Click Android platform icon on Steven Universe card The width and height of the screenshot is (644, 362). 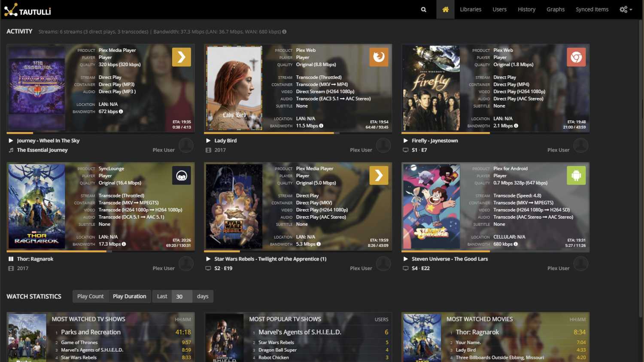click(576, 175)
